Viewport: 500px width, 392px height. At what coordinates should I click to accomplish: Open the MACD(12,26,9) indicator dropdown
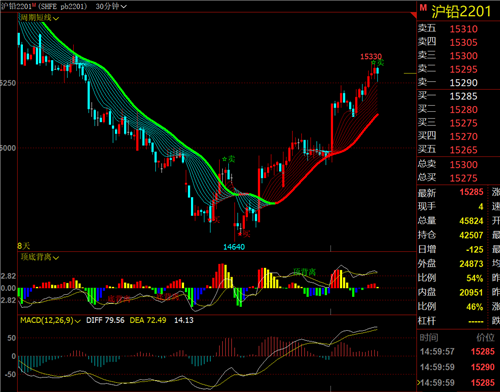(x=50, y=321)
